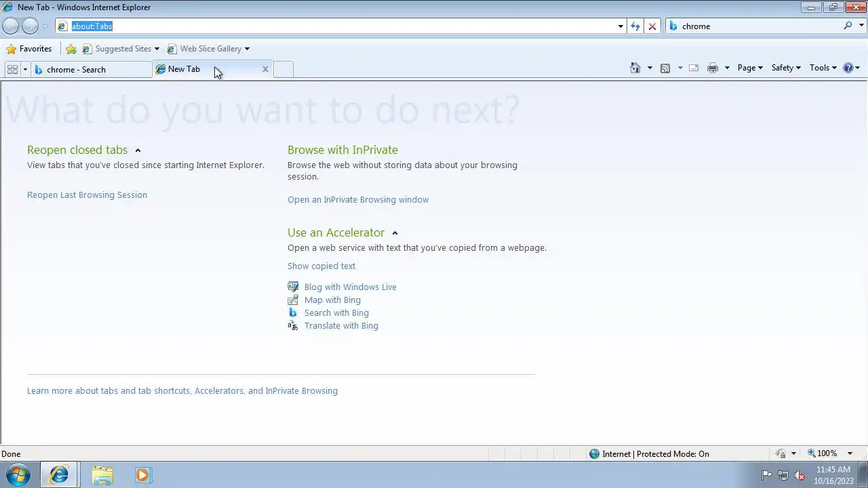Close the New Tab tab

(265, 69)
